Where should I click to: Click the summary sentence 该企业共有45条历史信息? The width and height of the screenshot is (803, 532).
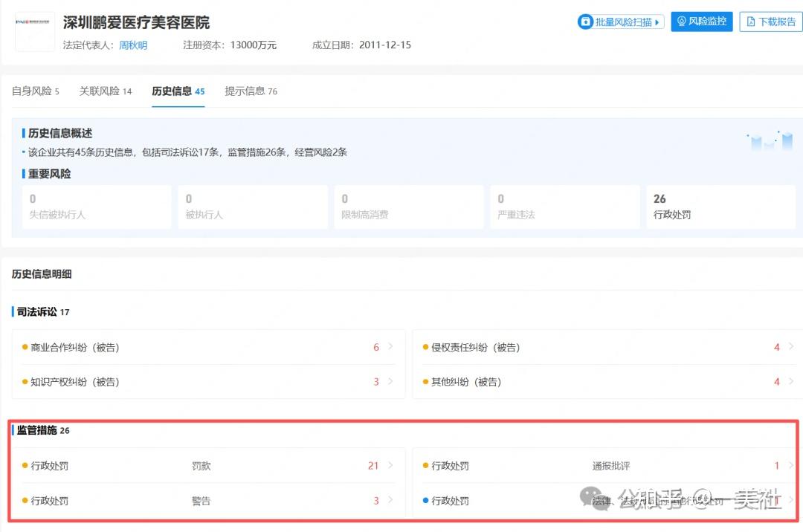(x=187, y=152)
